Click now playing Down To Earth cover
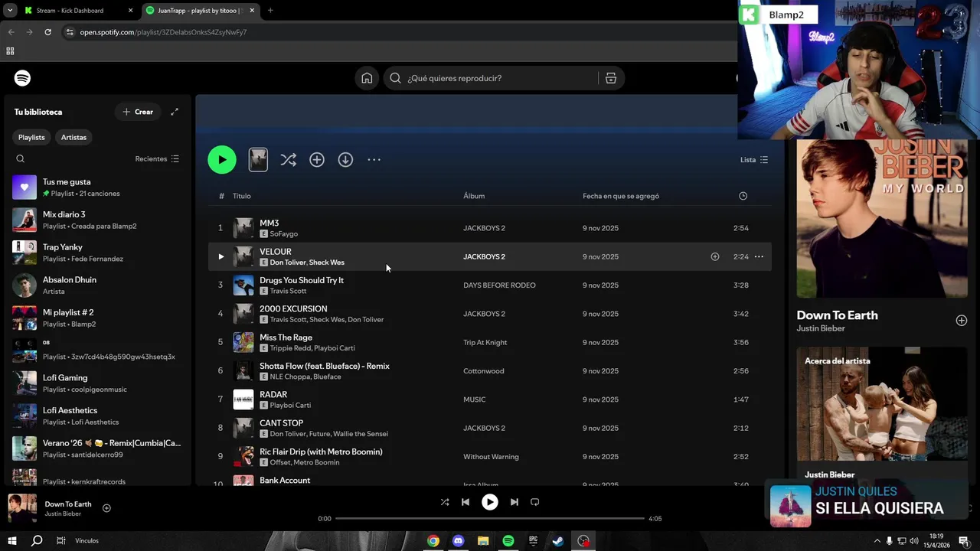 22,508
